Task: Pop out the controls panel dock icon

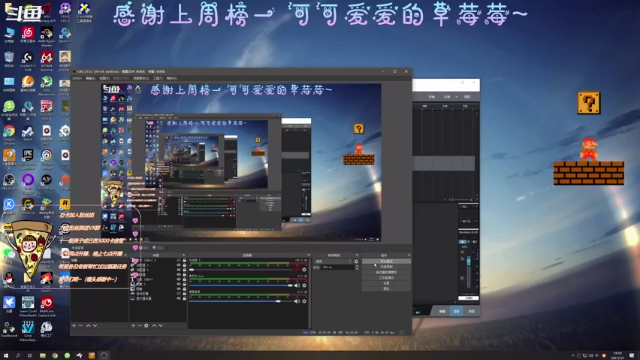Action: (409, 255)
